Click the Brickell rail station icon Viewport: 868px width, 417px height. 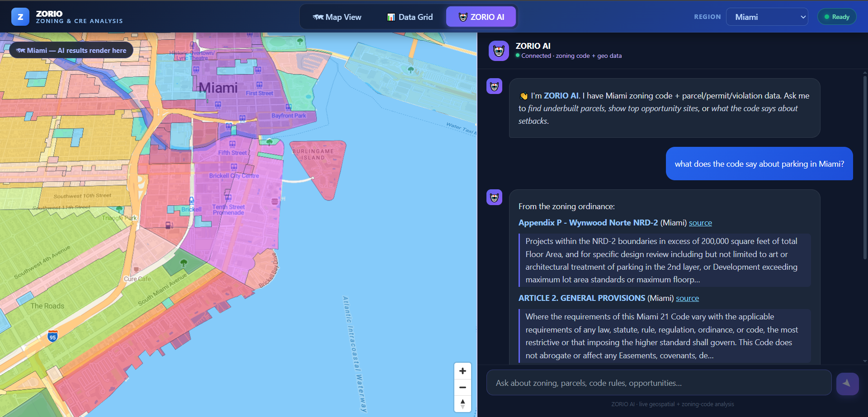(192, 200)
